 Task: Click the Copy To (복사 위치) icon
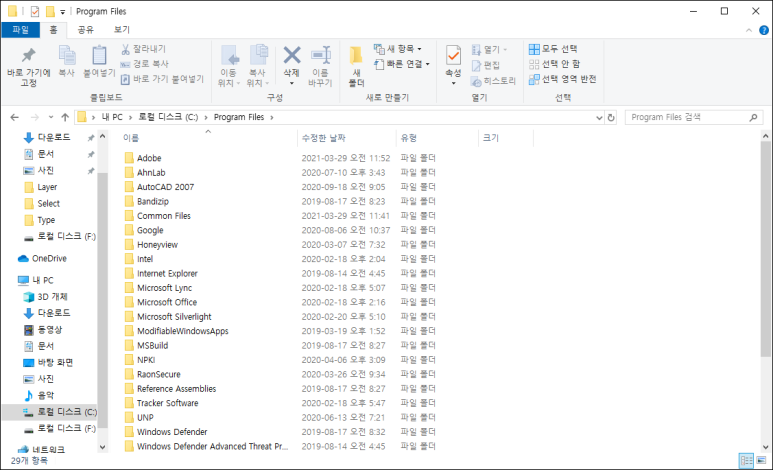click(258, 54)
